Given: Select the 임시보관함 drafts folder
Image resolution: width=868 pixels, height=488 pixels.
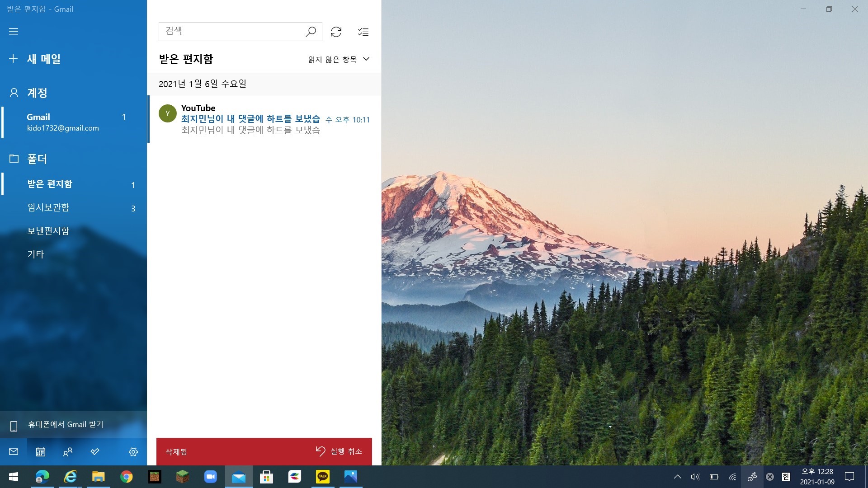Looking at the screenshot, I should pos(48,207).
